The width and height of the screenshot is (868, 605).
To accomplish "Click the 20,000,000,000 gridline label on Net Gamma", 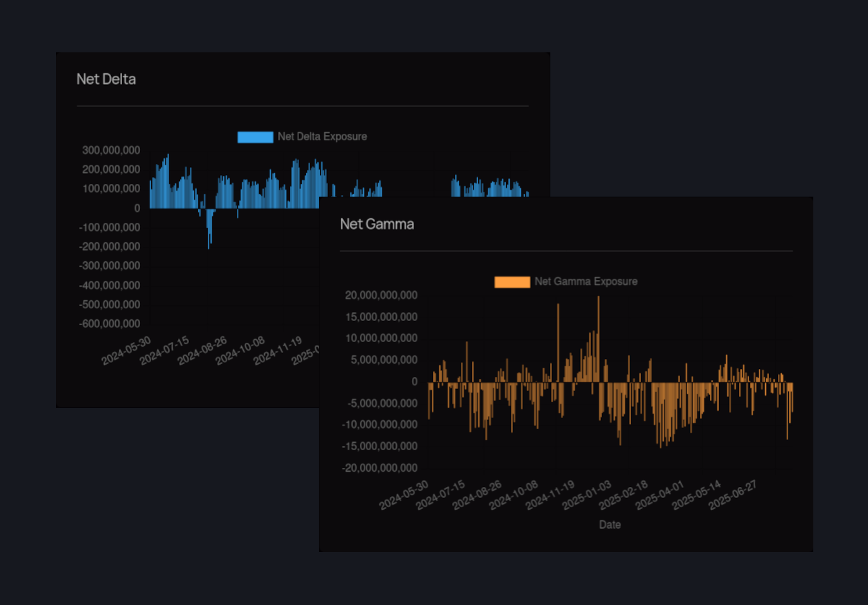I will (x=380, y=295).
